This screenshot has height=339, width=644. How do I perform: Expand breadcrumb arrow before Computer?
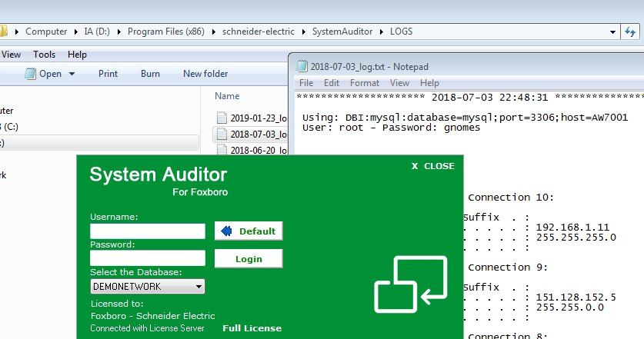point(17,32)
